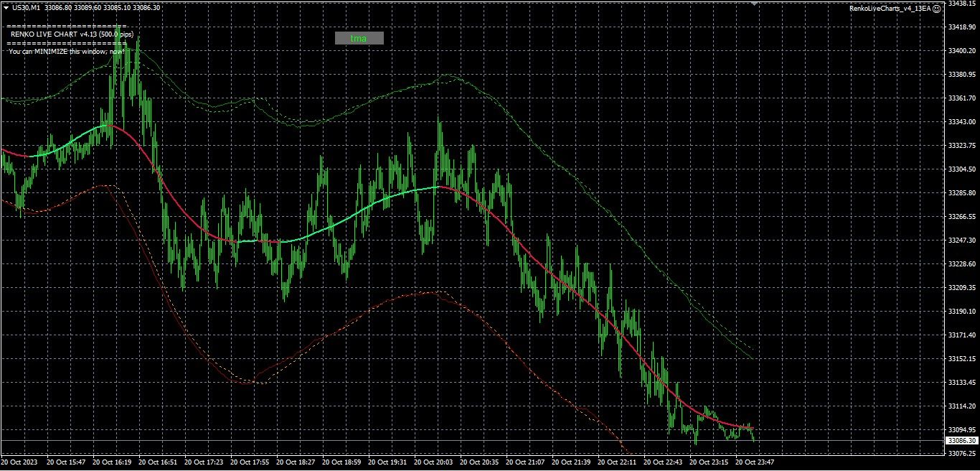Click the 20 Oct 23:15 time label
The height and width of the screenshot is (471, 980).
[709, 463]
